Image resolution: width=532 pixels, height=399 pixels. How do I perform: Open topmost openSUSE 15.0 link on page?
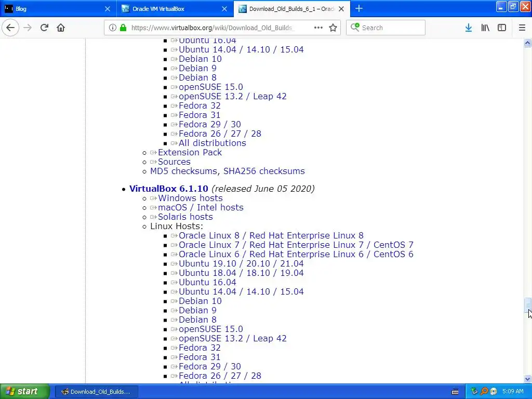[211, 87]
